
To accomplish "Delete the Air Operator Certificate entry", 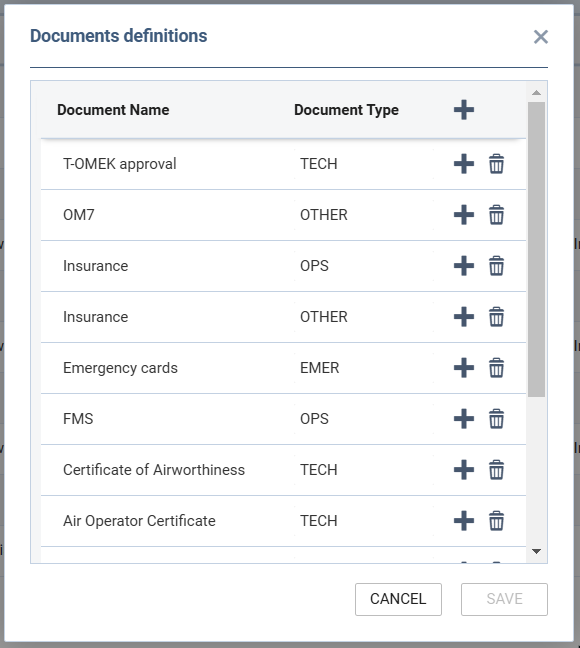I will [496, 521].
